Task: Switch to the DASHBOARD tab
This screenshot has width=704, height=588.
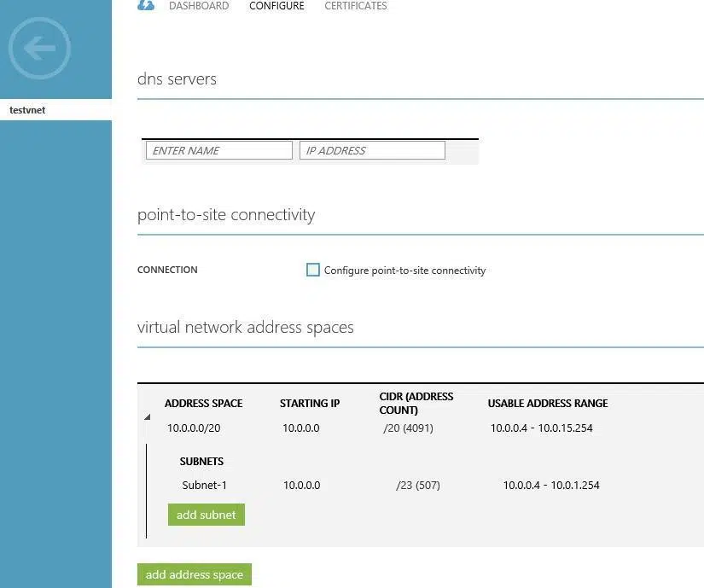Action: coord(199,6)
